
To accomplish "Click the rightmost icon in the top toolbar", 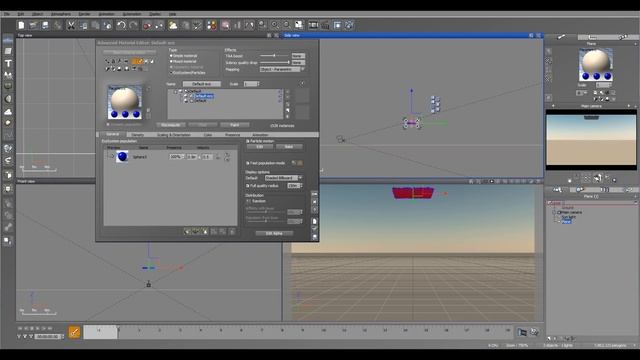I will click(x=349, y=25).
